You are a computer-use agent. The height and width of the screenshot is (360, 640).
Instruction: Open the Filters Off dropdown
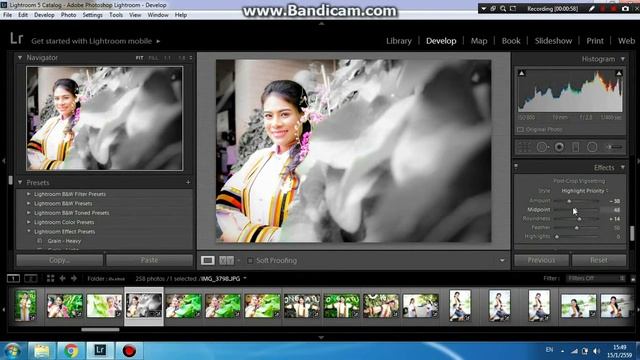tap(596, 278)
